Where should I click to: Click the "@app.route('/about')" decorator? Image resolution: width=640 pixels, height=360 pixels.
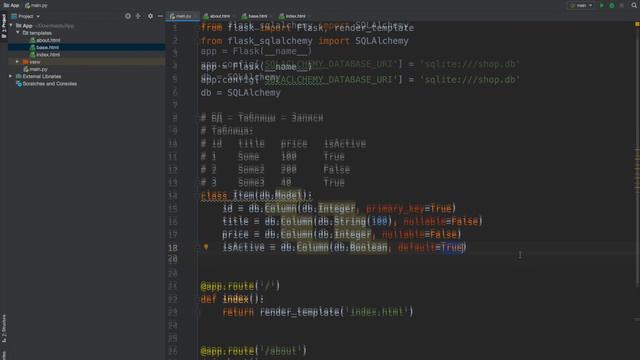(253, 351)
